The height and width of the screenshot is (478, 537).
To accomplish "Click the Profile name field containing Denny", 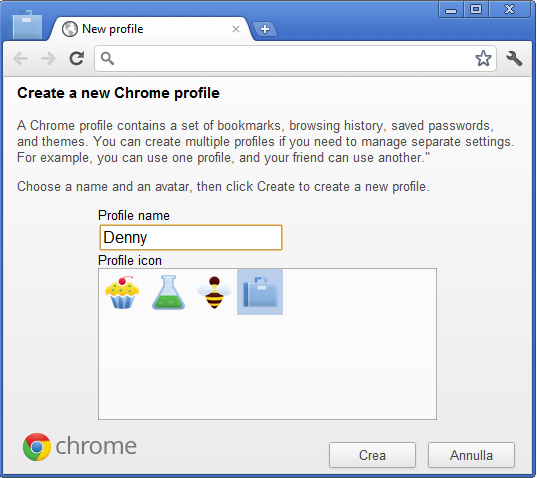I will (191, 237).
